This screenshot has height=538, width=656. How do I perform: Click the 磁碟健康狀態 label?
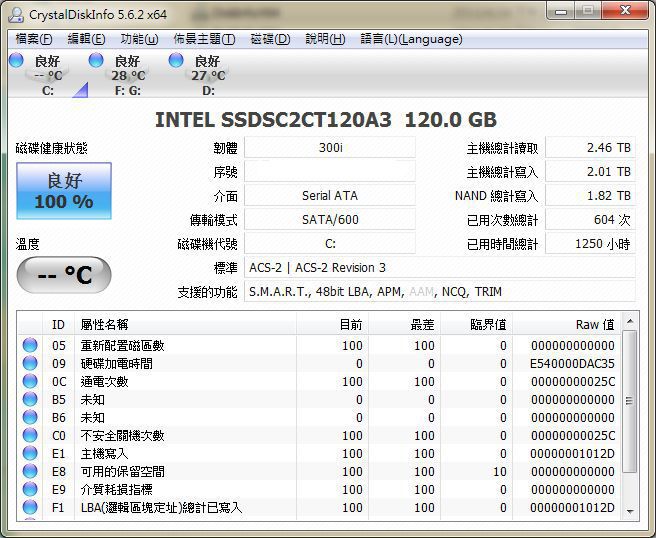[51, 148]
